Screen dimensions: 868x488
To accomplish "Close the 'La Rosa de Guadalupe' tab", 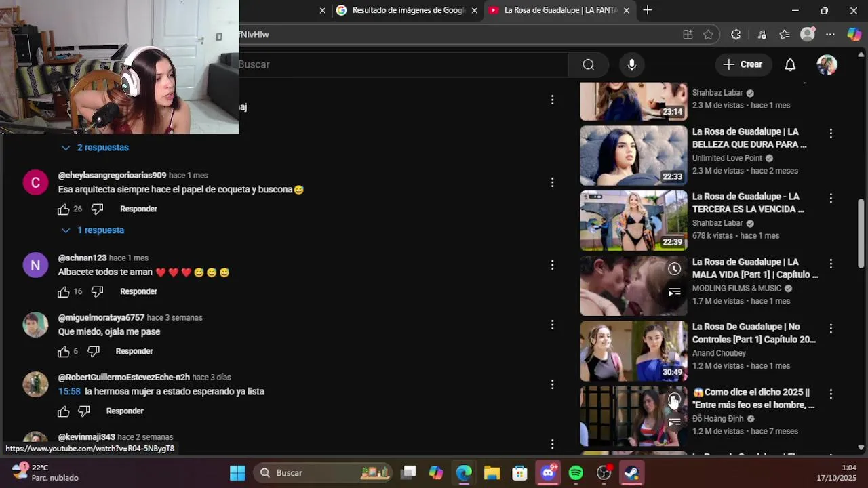I will point(627,10).
